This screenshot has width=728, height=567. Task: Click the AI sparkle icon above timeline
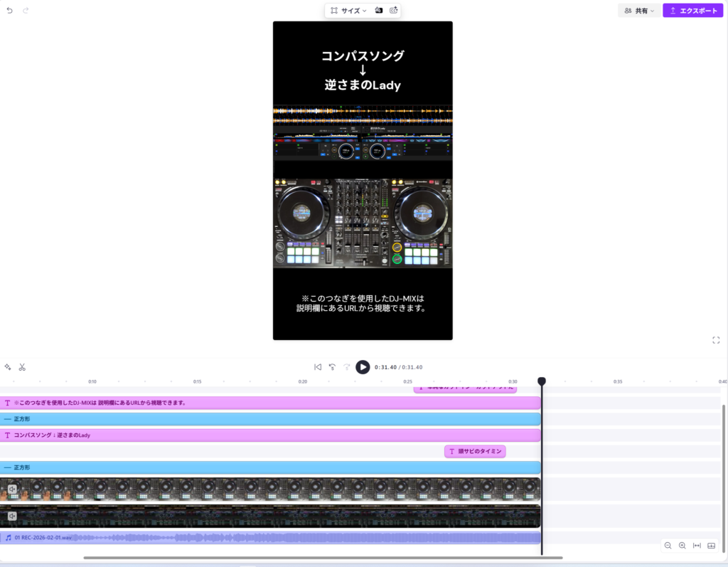point(8,367)
